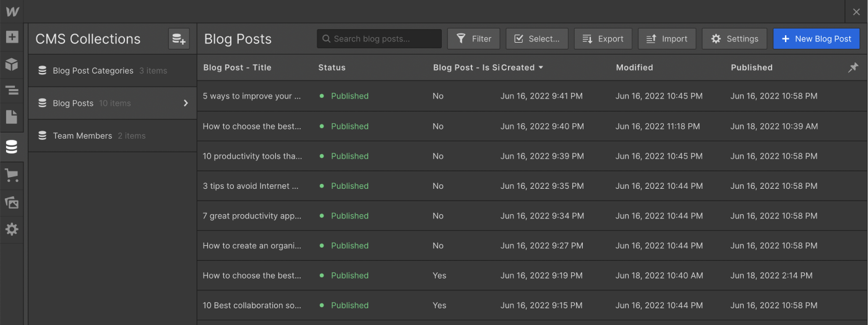Pin the table column with pushpin icon
The image size is (868, 325).
click(x=853, y=67)
